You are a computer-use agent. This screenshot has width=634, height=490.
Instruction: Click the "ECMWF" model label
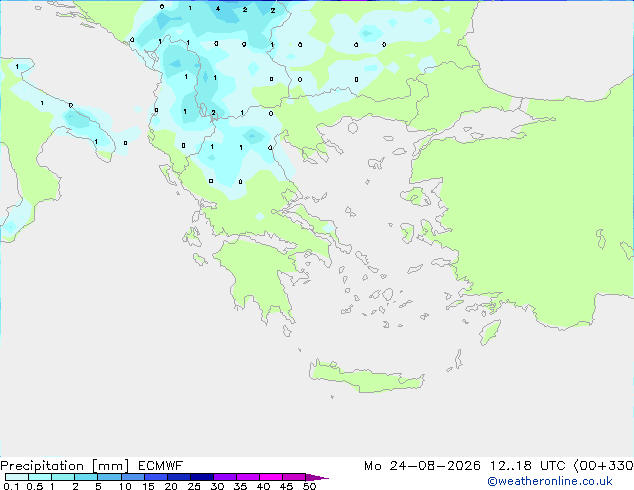(161, 466)
